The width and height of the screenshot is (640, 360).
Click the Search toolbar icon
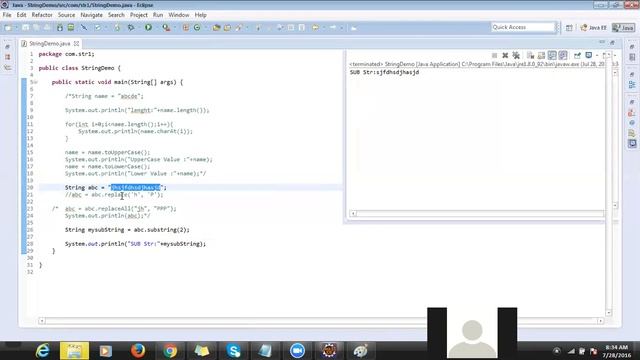pyautogui.click(x=239, y=28)
